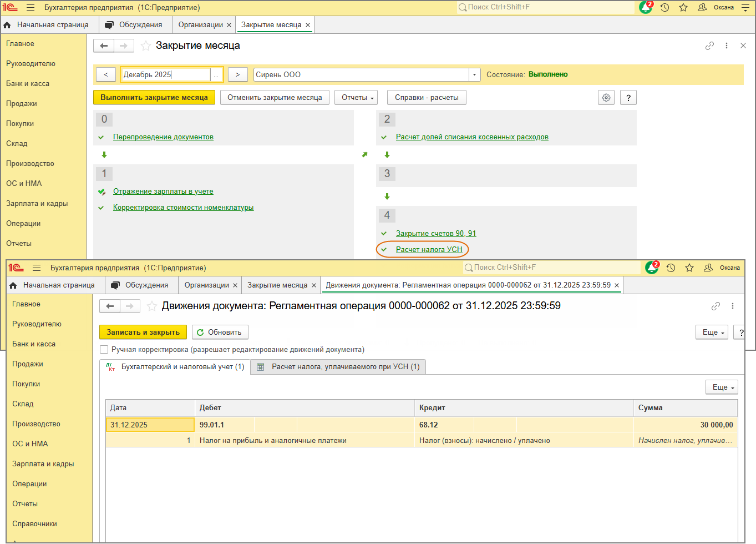756x544 pixels.
Task: Close Организации tab in back window
Action: click(229, 25)
